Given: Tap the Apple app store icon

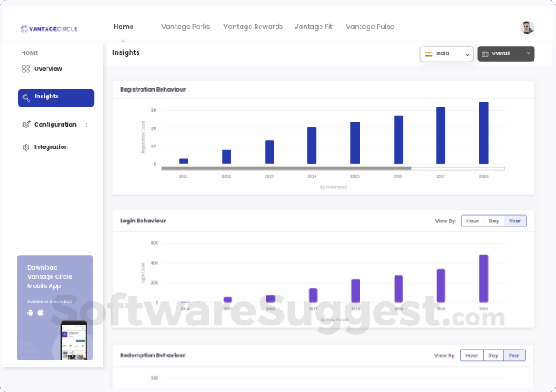Looking at the screenshot, I should 41,313.
